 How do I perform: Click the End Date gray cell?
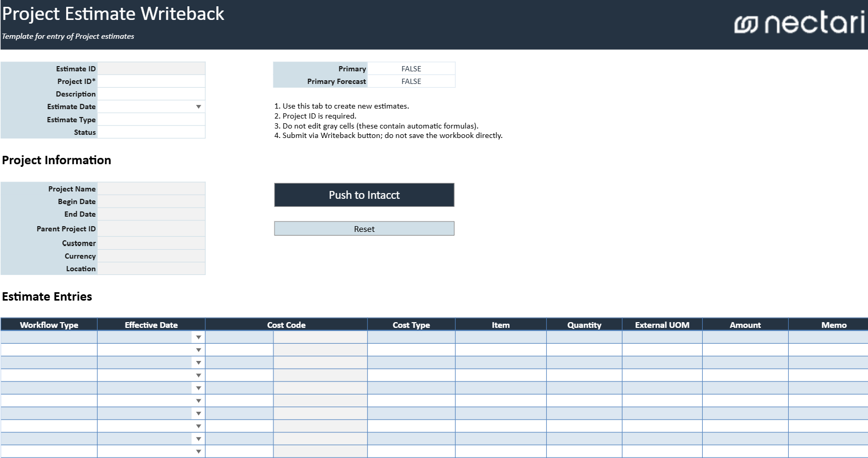click(151, 214)
